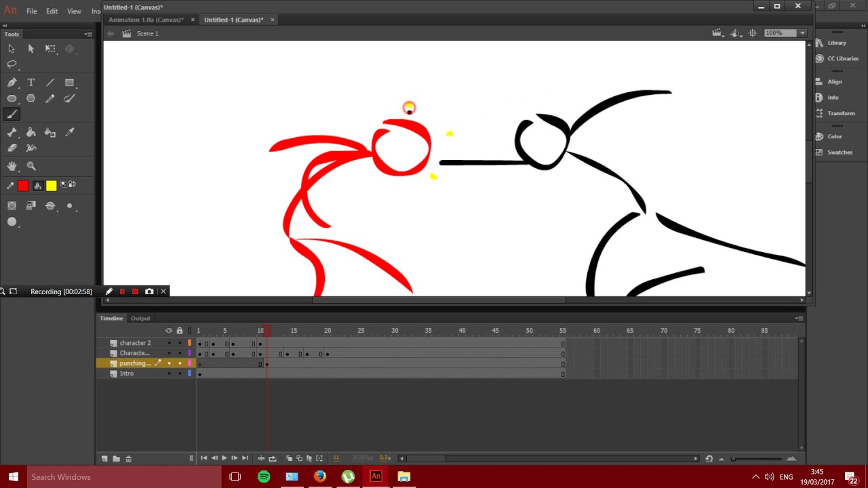This screenshot has width=868, height=488.
Task: Select the Ink Bottle tool
Action: (x=50, y=133)
